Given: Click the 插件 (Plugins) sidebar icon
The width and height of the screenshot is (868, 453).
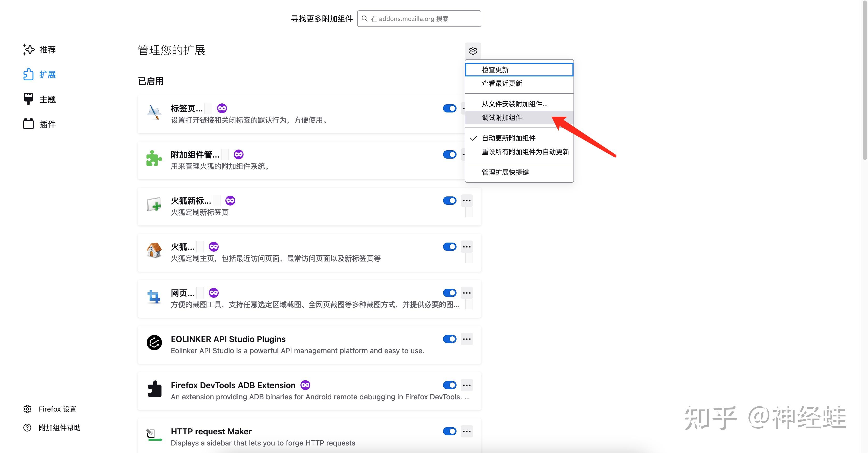Looking at the screenshot, I should coord(29,124).
